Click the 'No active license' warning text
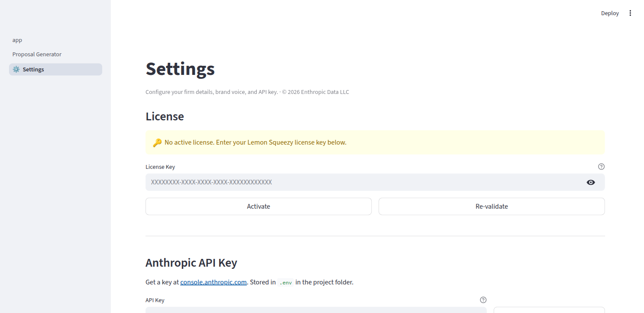 click(256, 142)
